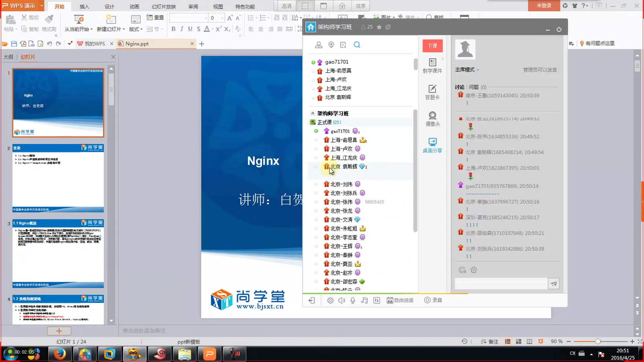Send message with paper plane button
Image resolution: width=644 pixels, height=362 pixels.
pyautogui.click(x=553, y=284)
